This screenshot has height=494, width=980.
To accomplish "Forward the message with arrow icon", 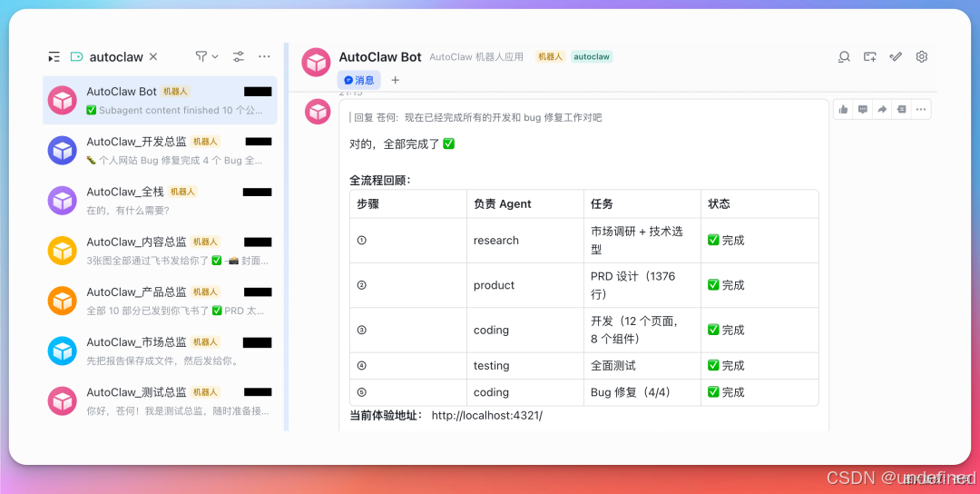I will point(882,110).
